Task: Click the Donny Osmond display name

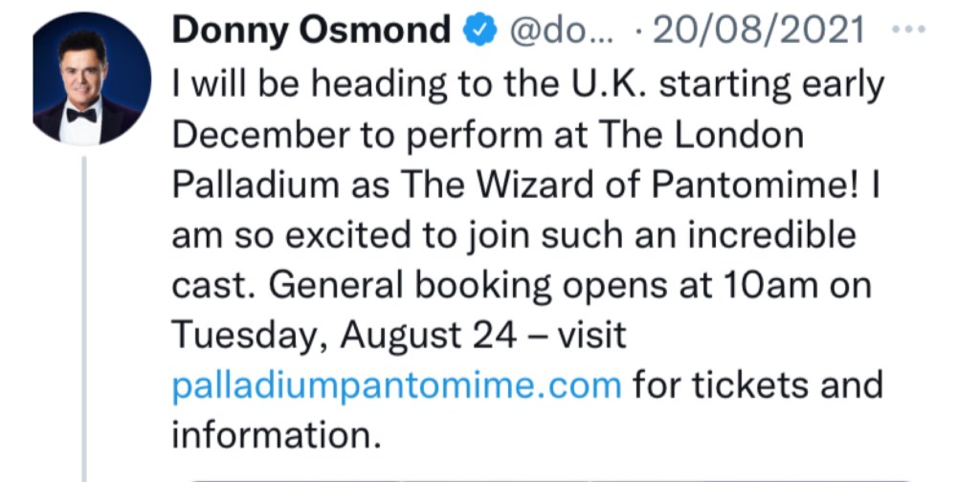Action: pyautogui.click(x=312, y=32)
